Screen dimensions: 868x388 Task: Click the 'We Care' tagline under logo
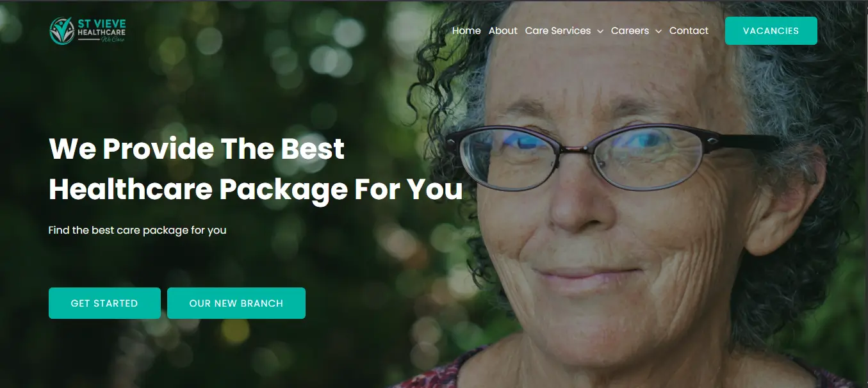pyautogui.click(x=113, y=40)
